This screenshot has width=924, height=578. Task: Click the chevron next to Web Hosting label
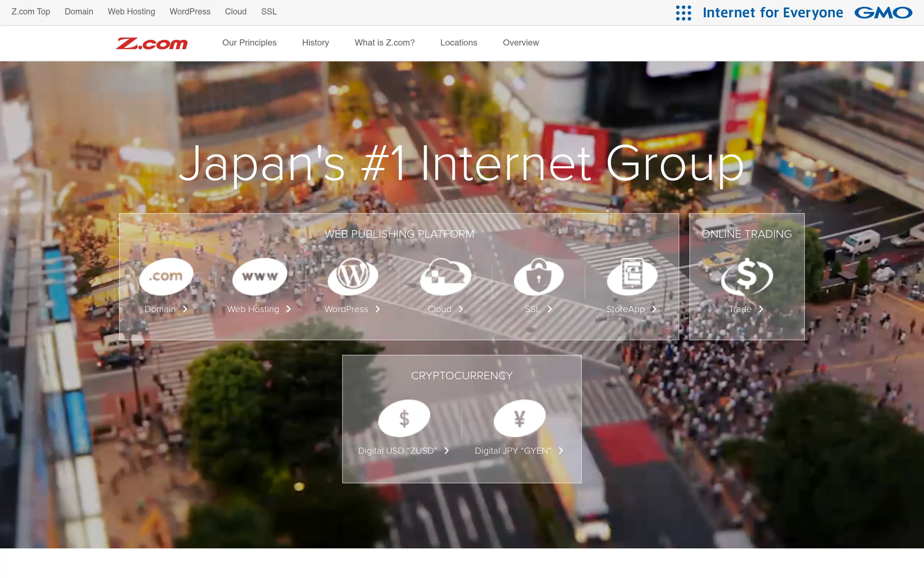(289, 309)
